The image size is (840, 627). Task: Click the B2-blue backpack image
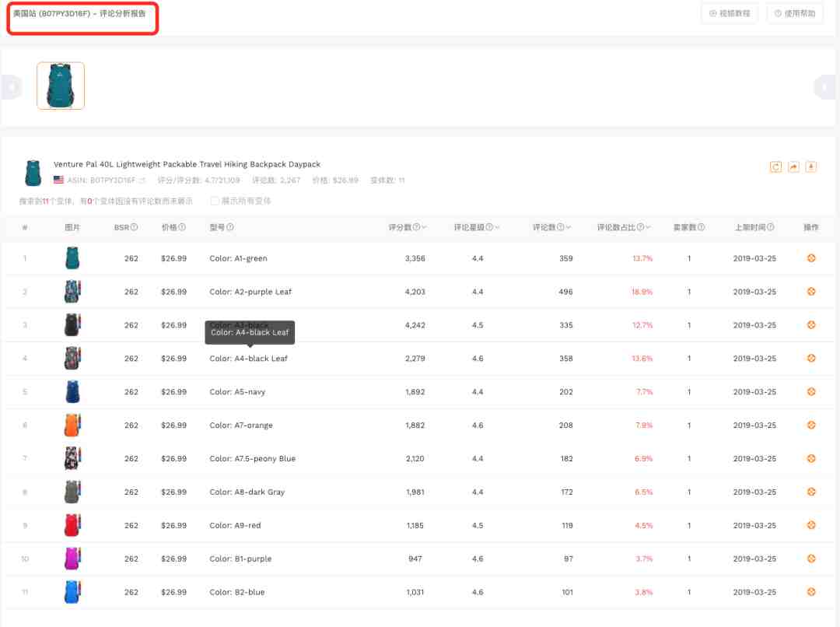[72, 592]
